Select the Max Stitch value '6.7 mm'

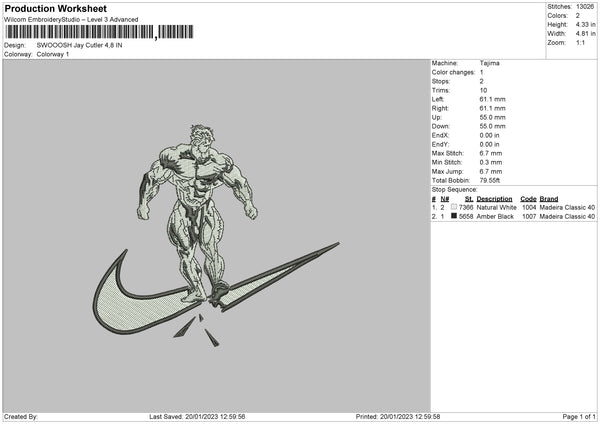(x=491, y=153)
